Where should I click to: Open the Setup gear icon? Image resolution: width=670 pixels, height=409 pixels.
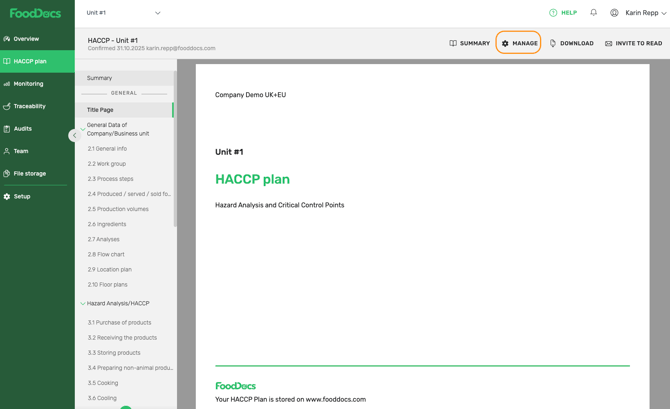coord(7,197)
